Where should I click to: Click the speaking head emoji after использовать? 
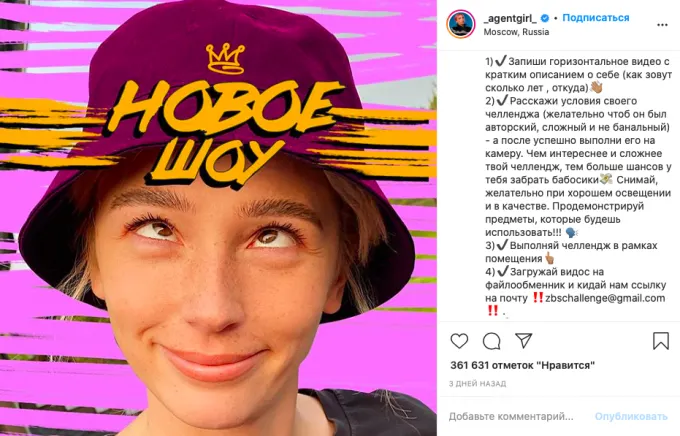[572, 233]
